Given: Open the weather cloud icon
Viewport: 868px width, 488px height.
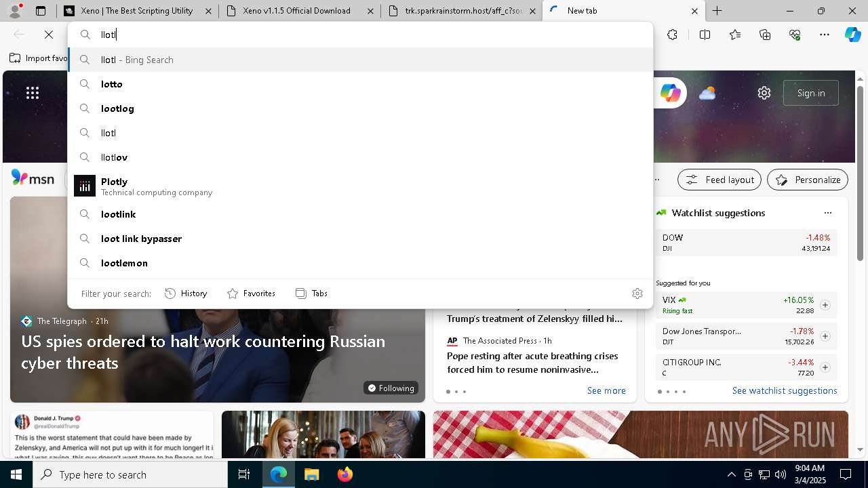Looking at the screenshot, I should click(x=707, y=93).
